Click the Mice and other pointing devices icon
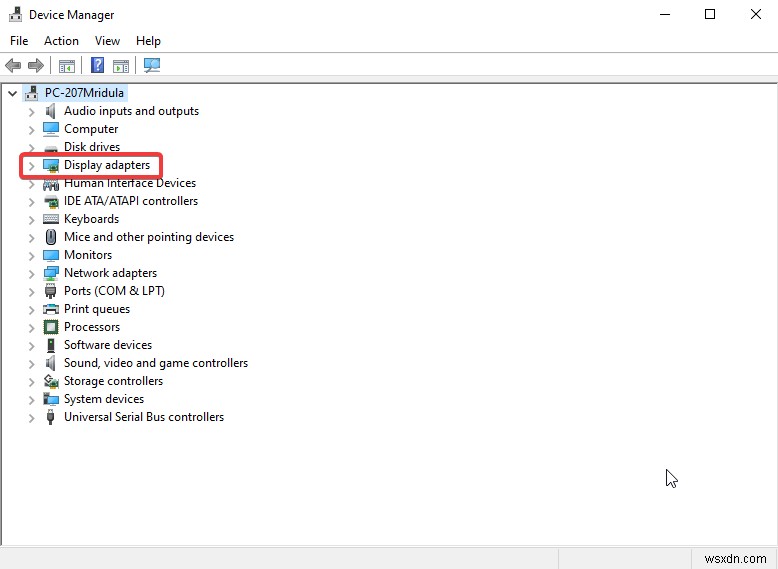Image resolution: width=778 pixels, height=569 pixels. (51, 237)
